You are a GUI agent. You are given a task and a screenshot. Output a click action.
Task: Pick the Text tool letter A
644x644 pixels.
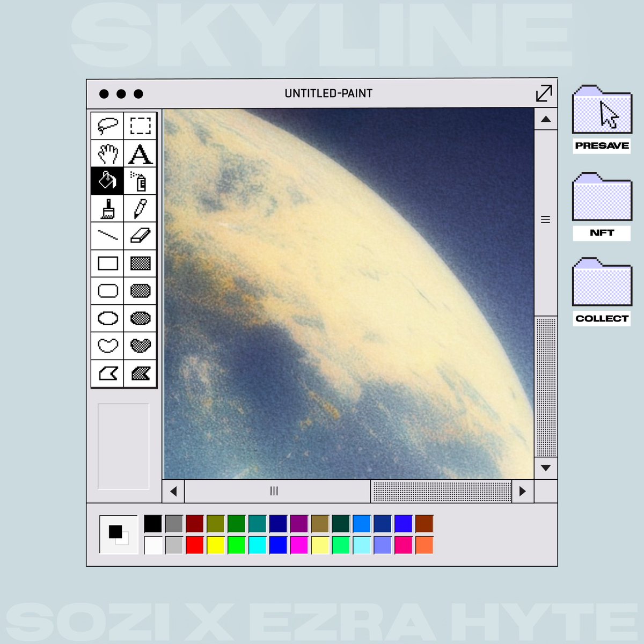(x=140, y=153)
